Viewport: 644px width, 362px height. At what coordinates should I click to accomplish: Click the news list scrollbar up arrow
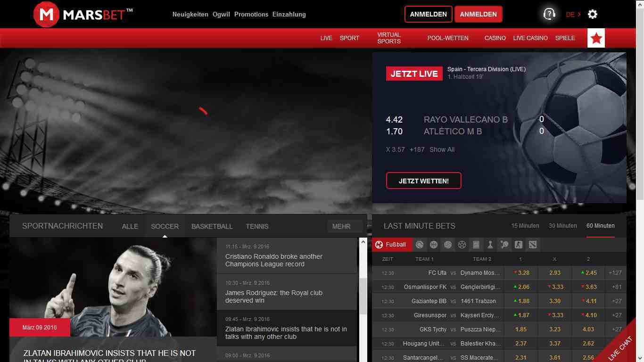pyautogui.click(x=363, y=242)
